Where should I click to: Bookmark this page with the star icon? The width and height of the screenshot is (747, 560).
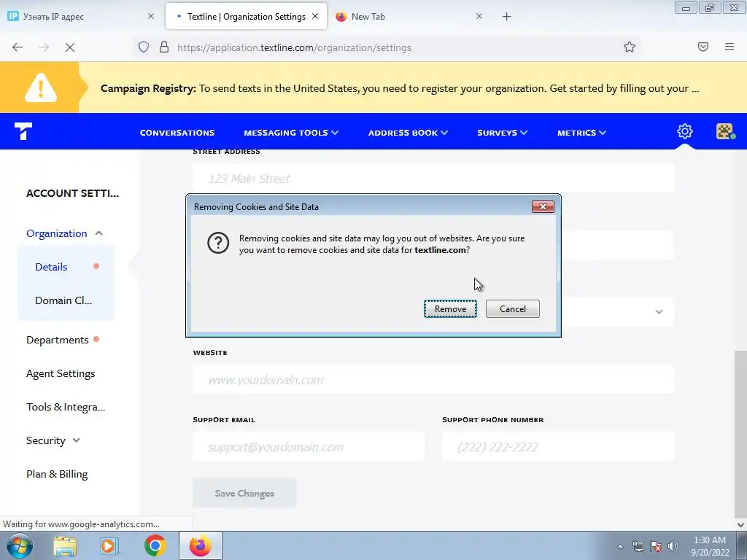(630, 47)
